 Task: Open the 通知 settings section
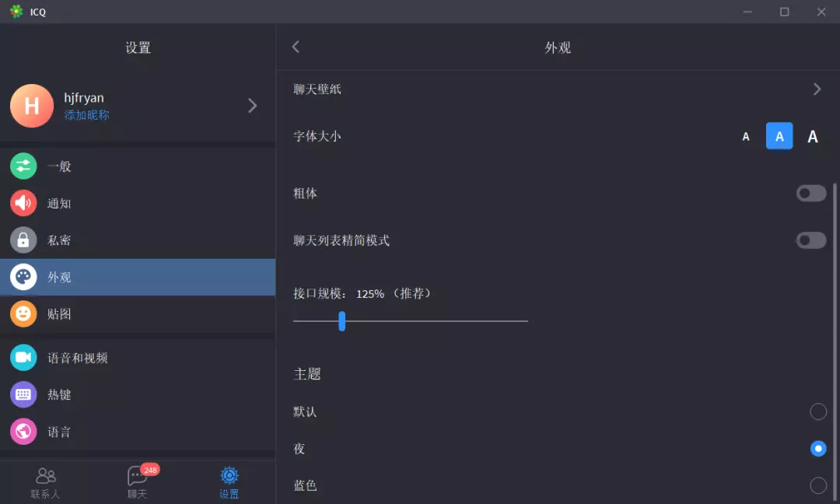point(138,203)
